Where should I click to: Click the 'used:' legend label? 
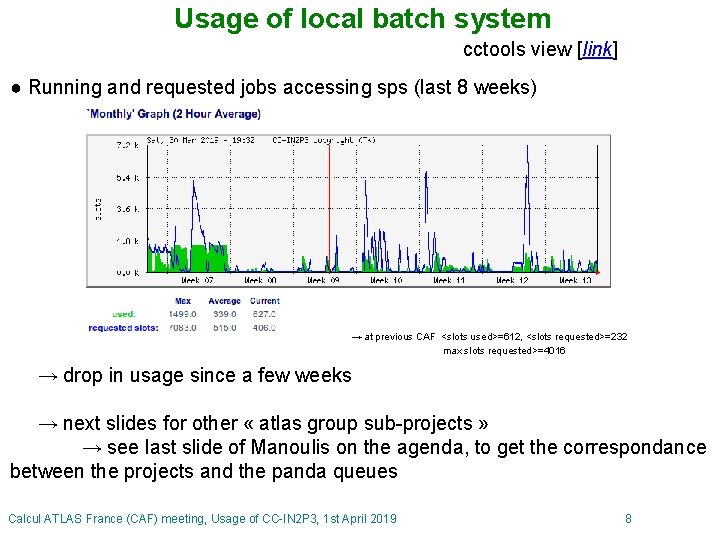pos(124,315)
